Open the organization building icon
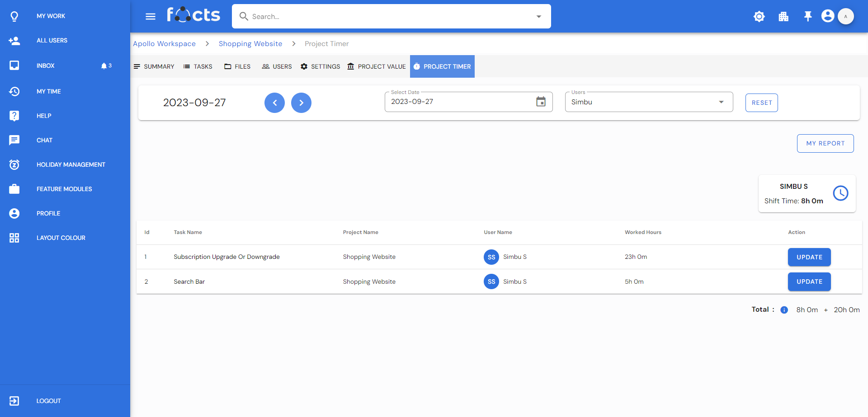This screenshot has height=417, width=868. pos(783,17)
